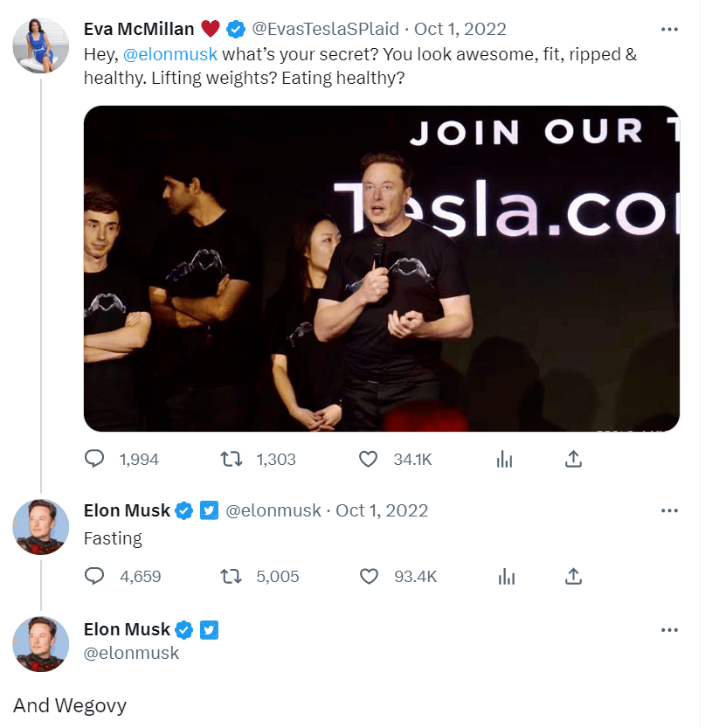The width and height of the screenshot is (719, 728).
Task: Like the Fasting tweet
Action: pyautogui.click(x=369, y=576)
